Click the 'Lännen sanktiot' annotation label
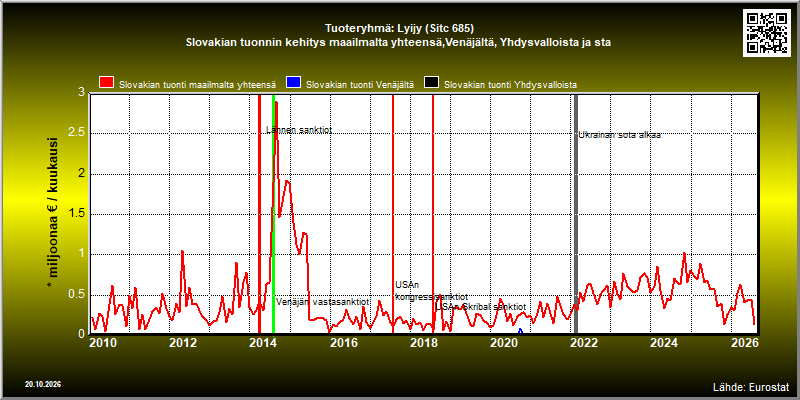800x400 pixels. [x=299, y=130]
